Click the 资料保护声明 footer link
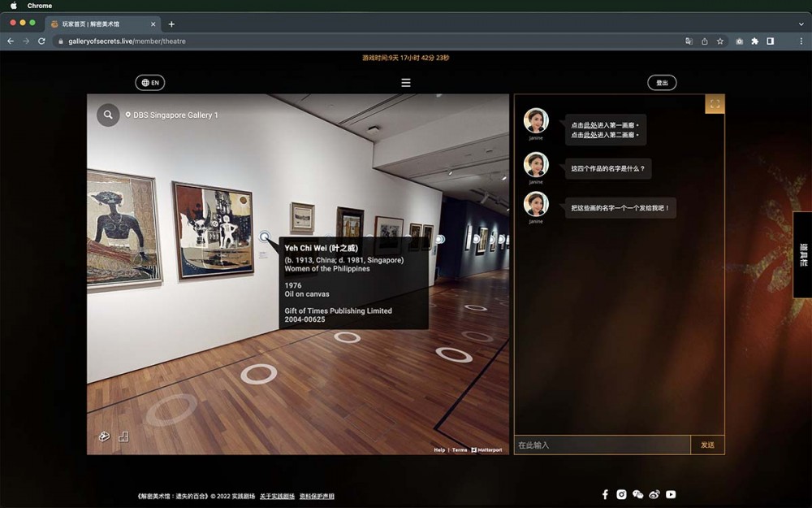 (317, 496)
